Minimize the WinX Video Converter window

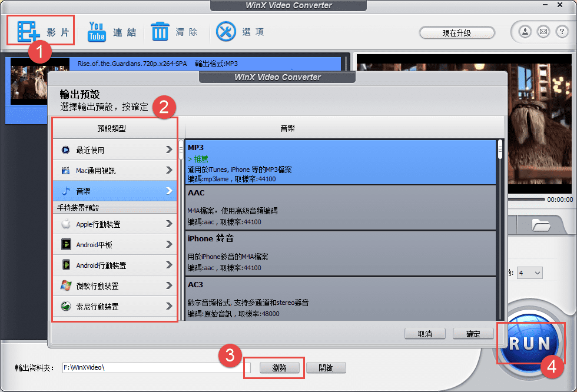(545, 5)
